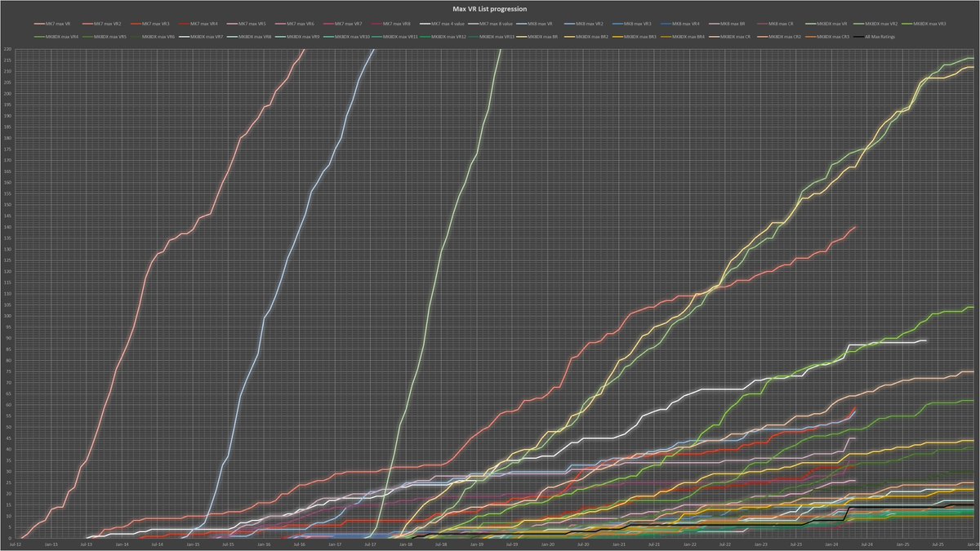980x551 pixels.
Task: Select the 'MK8DX max VR11' legend entry
Action: tap(394, 36)
